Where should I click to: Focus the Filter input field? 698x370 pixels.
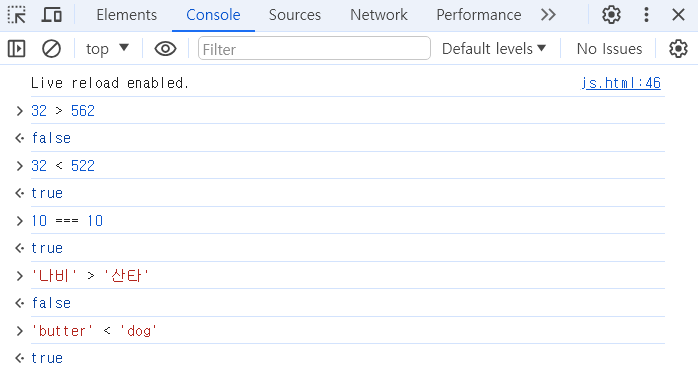(314, 49)
